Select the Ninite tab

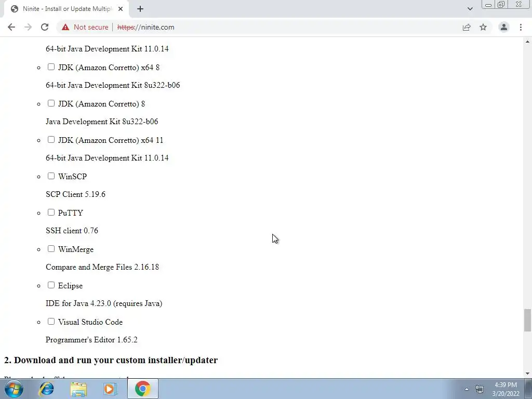(66, 9)
